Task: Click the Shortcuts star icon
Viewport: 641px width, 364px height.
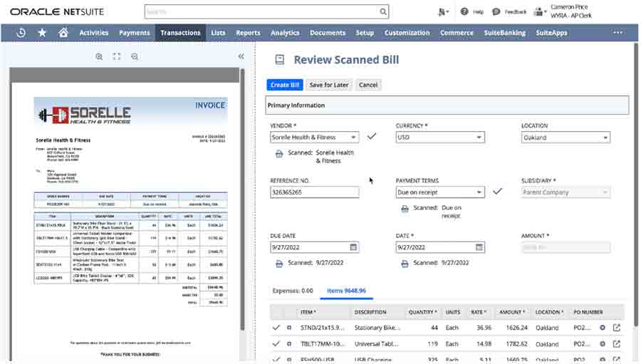Action: (x=42, y=33)
